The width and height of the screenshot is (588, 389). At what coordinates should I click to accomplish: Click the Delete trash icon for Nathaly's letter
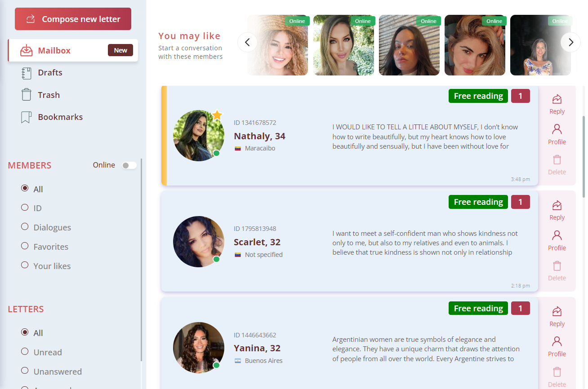(557, 160)
